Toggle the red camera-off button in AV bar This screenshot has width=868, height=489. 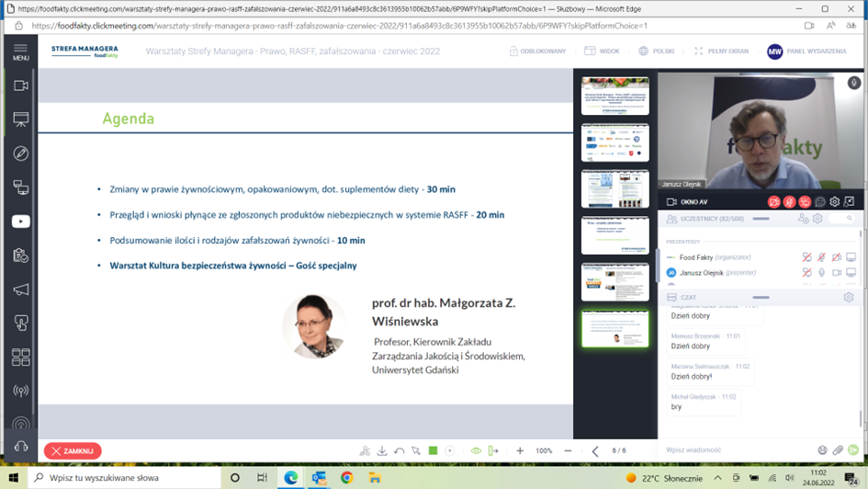click(x=774, y=202)
